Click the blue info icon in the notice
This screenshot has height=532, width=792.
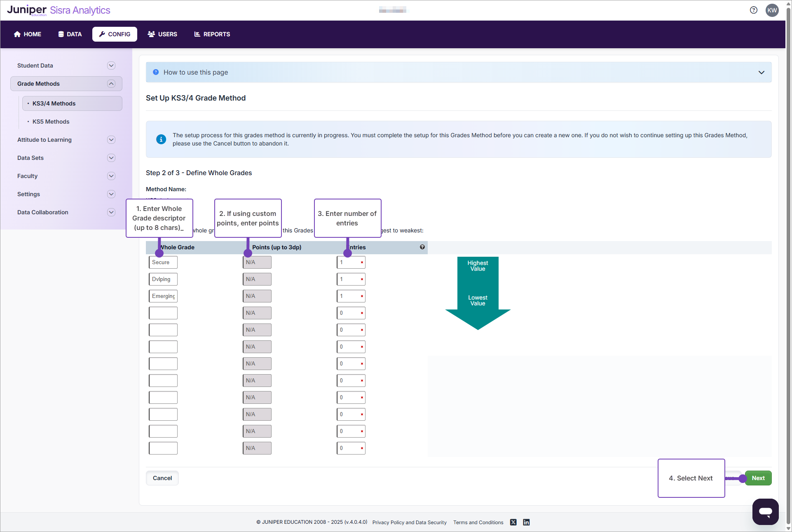pyautogui.click(x=161, y=139)
